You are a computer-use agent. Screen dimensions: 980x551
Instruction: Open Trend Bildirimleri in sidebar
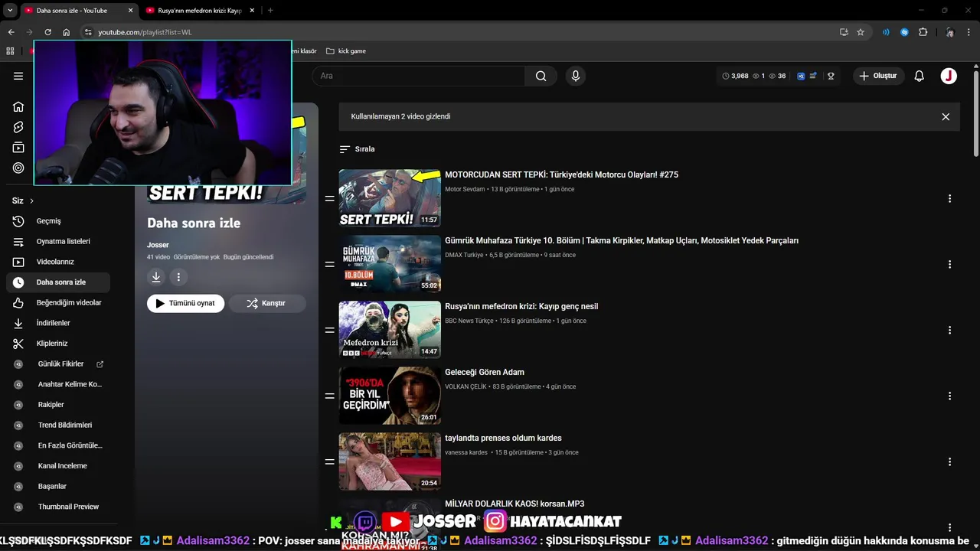coord(58,425)
